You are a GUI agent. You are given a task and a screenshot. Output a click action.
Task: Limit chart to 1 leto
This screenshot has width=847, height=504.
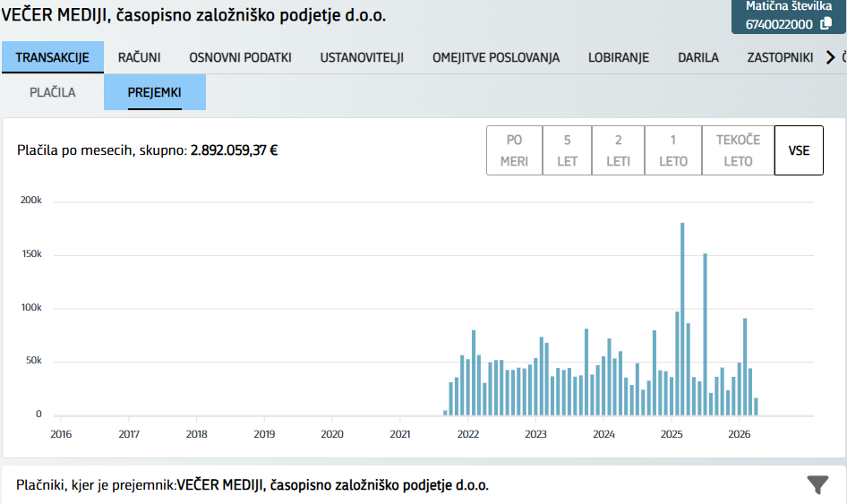(672, 150)
